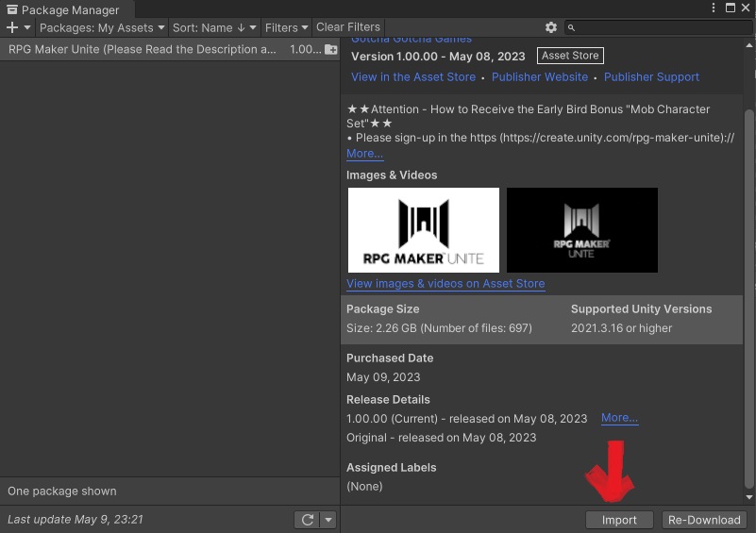Open the refresh options dropdown arrow

(328, 520)
